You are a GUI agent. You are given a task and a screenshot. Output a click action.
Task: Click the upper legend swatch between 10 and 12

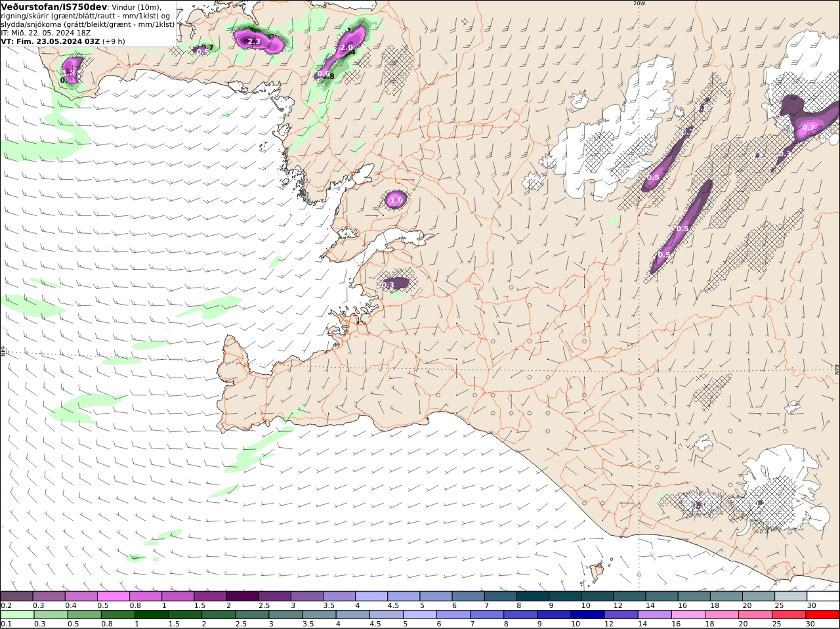[597, 596]
